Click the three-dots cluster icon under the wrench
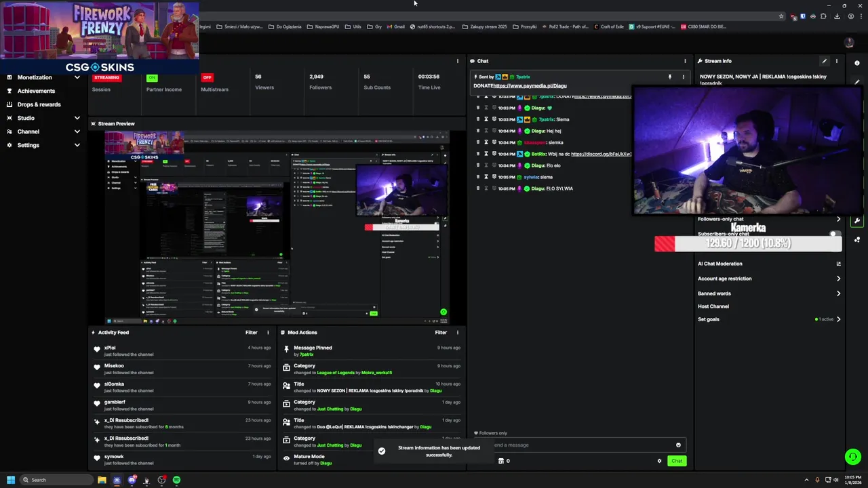This screenshot has width=868, height=488. point(857,239)
